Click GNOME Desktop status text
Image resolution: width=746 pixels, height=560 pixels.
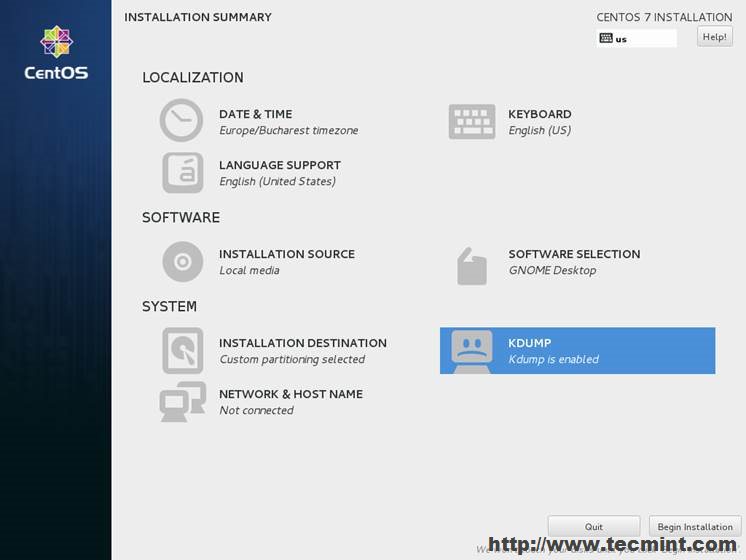tap(552, 270)
